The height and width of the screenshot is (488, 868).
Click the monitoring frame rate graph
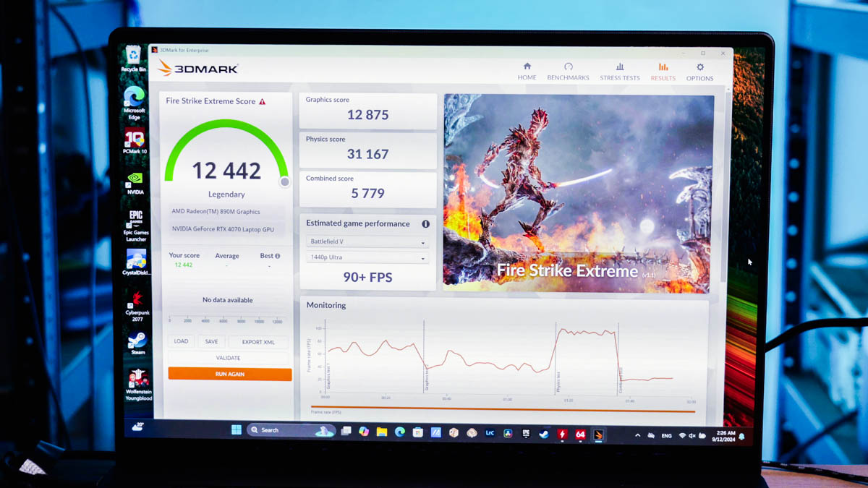click(x=508, y=360)
